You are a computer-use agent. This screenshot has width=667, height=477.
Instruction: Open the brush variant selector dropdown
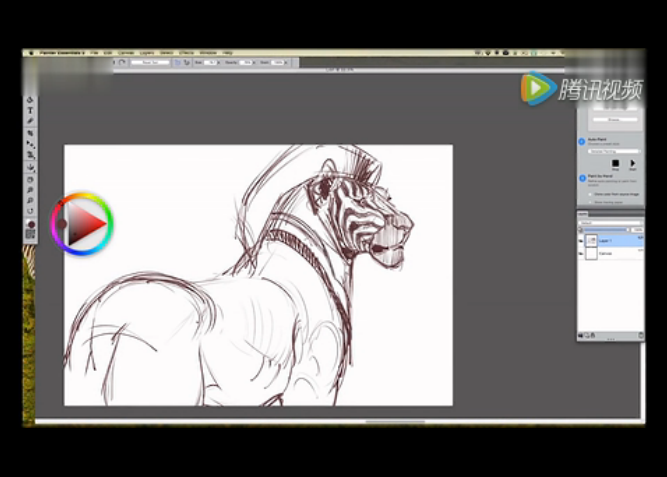click(150, 63)
